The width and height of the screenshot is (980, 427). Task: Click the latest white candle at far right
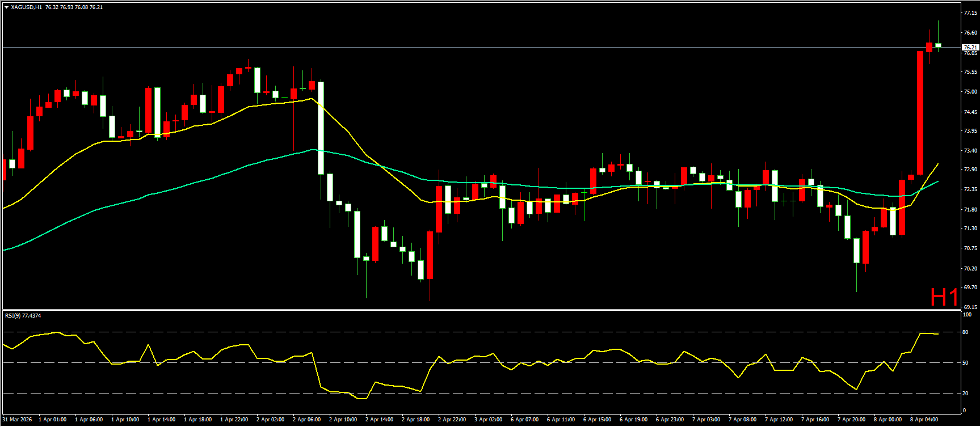coord(938,45)
